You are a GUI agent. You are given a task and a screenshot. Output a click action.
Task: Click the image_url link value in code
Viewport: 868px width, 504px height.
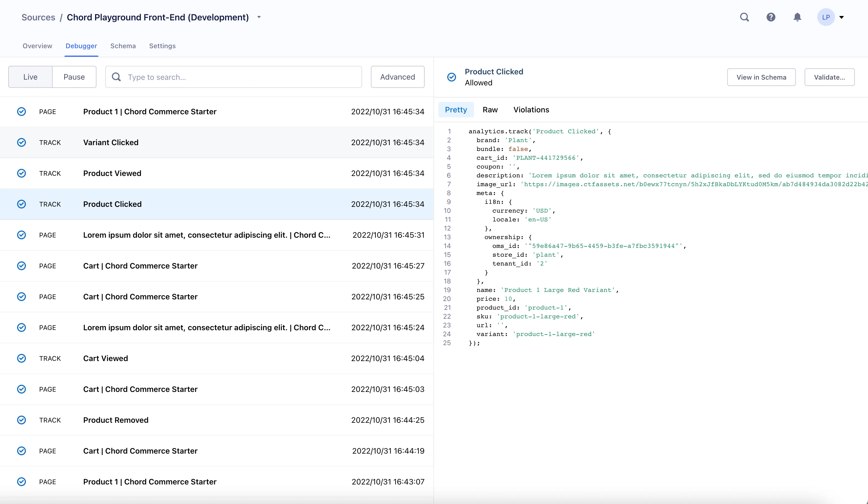coord(694,184)
